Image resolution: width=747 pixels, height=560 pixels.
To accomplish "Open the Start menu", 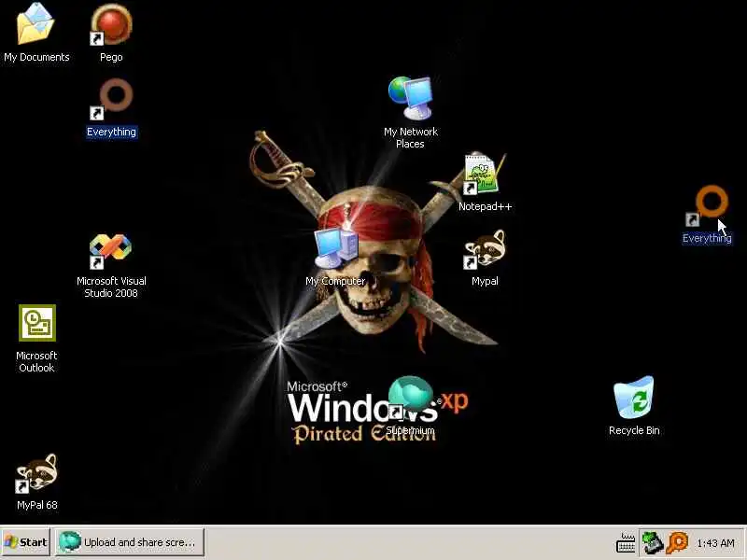I will (26, 542).
